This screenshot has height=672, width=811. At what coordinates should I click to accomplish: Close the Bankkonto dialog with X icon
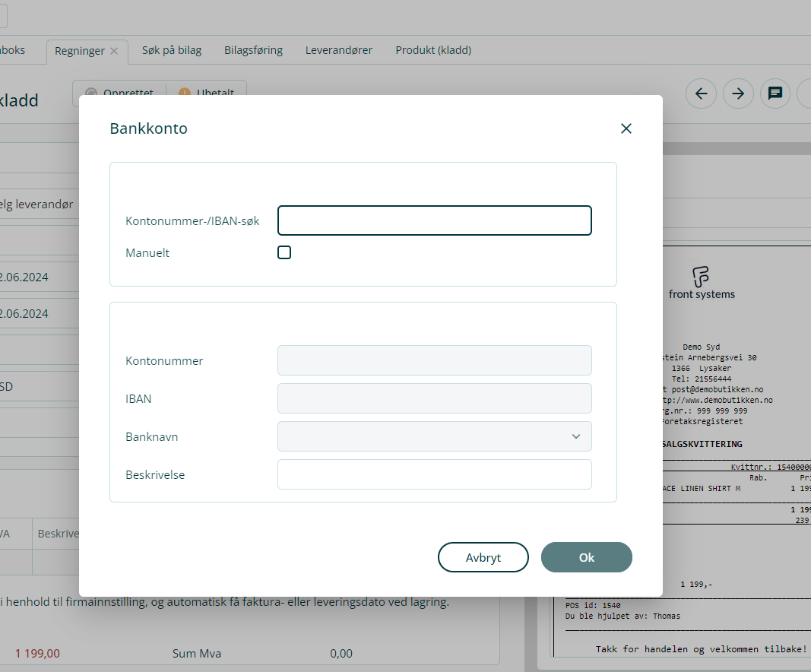click(x=626, y=128)
